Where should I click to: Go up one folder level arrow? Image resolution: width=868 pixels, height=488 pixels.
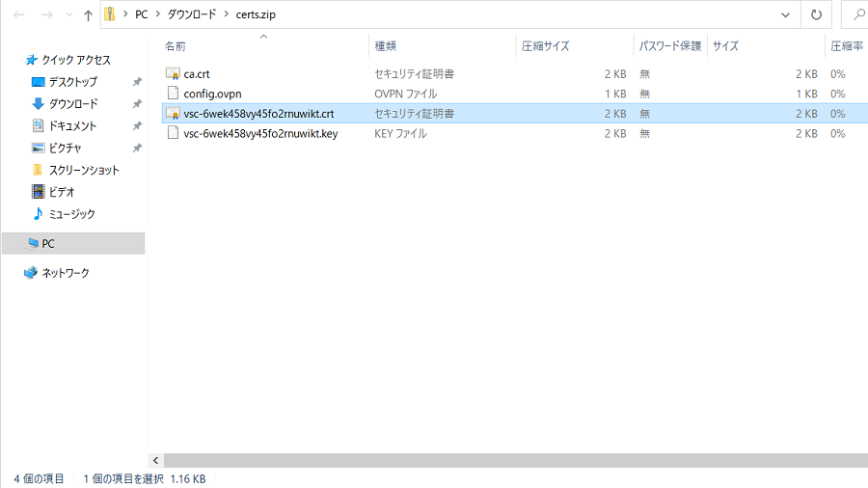88,14
